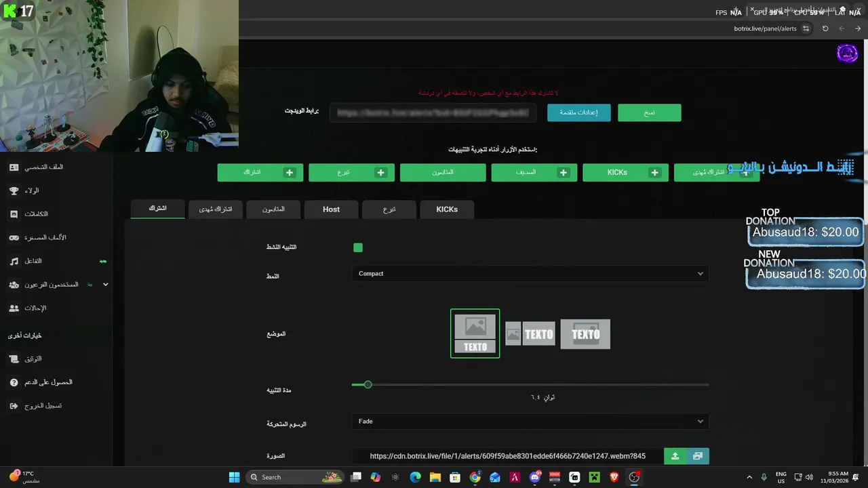Click the blurred widget link field
The height and width of the screenshot is (488, 868).
point(433,113)
